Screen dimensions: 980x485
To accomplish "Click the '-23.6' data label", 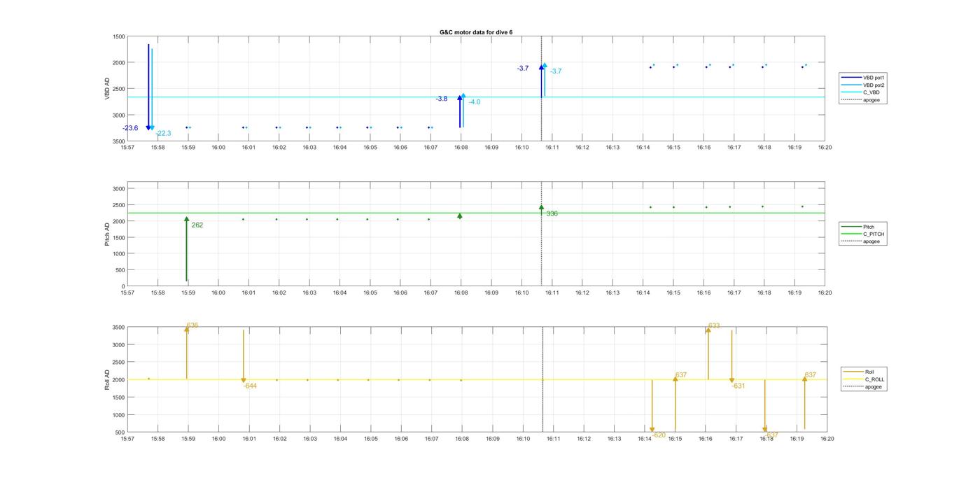I will pos(130,128).
